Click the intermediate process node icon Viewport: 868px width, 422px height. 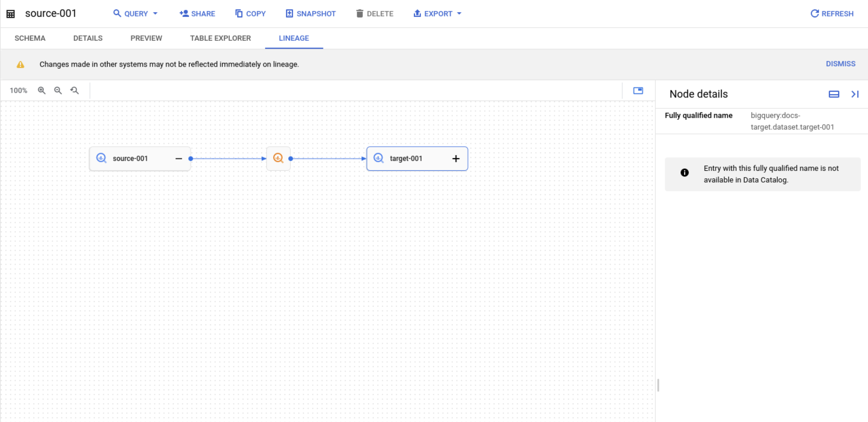click(278, 158)
